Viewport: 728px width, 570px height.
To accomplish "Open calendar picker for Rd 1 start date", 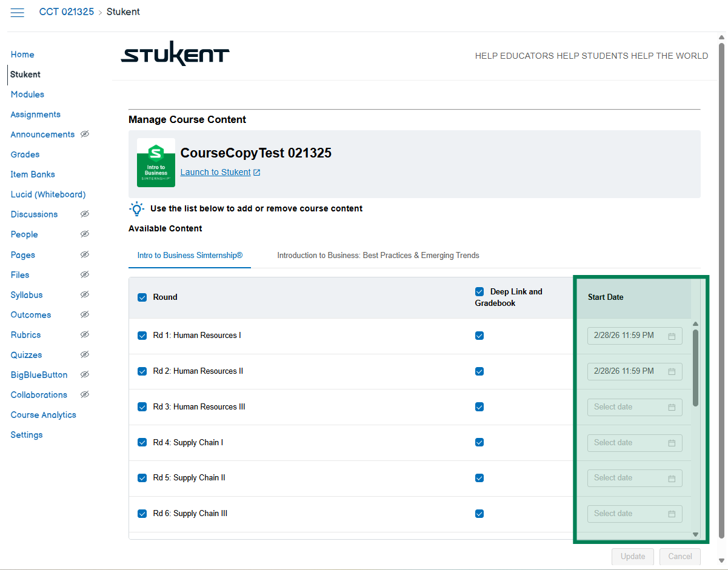I will point(671,336).
